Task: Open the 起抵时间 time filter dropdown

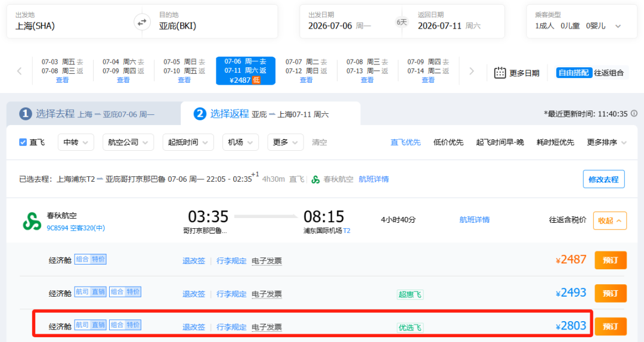Action: (188, 142)
